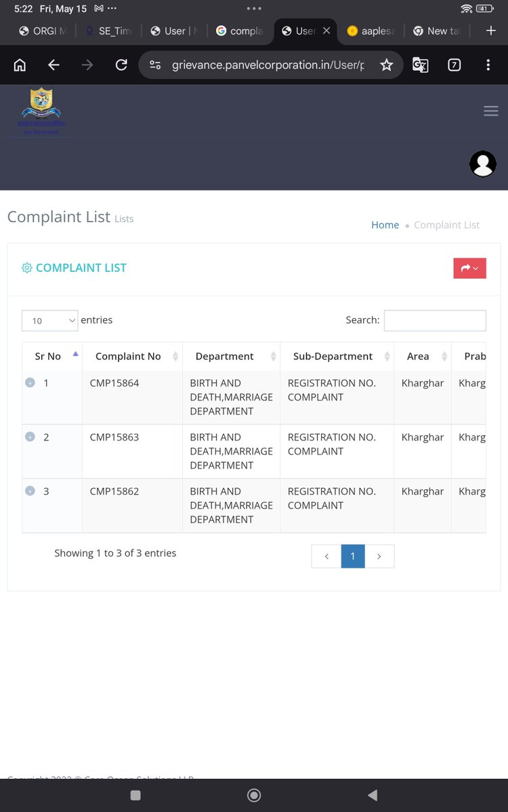508x812 pixels.
Task: Click the gear icon beside COMPLAINT LIST
Action: coord(27,268)
